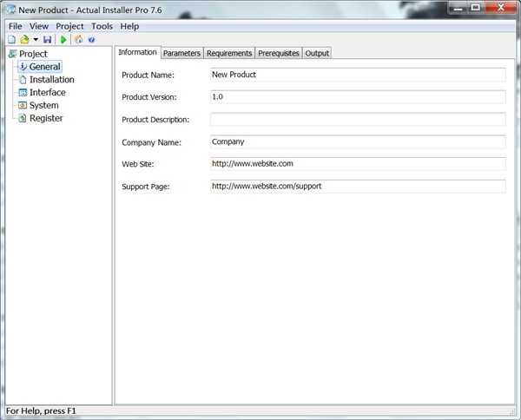521x420 pixels.
Task: Switch to the Output tab
Action: coord(317,54)
